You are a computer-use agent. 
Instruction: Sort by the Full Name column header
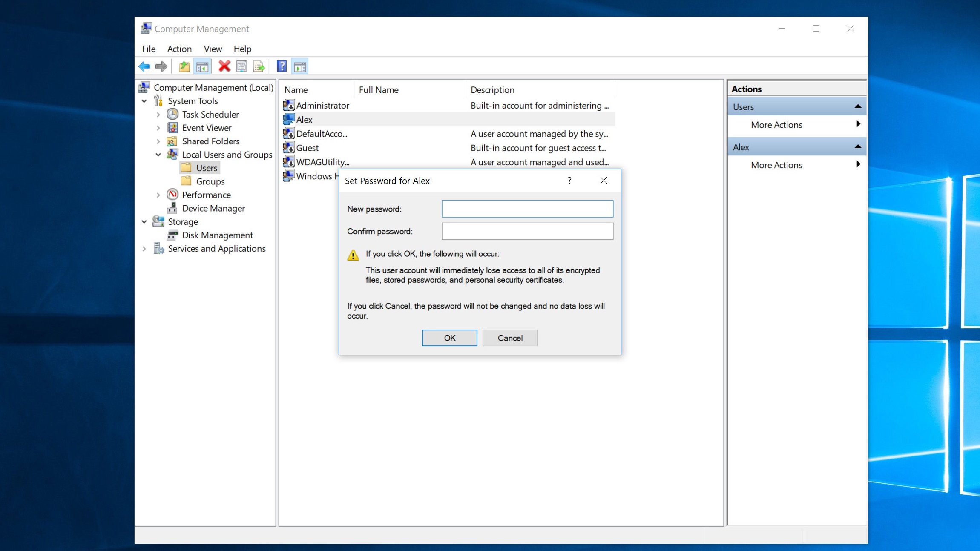410,90
